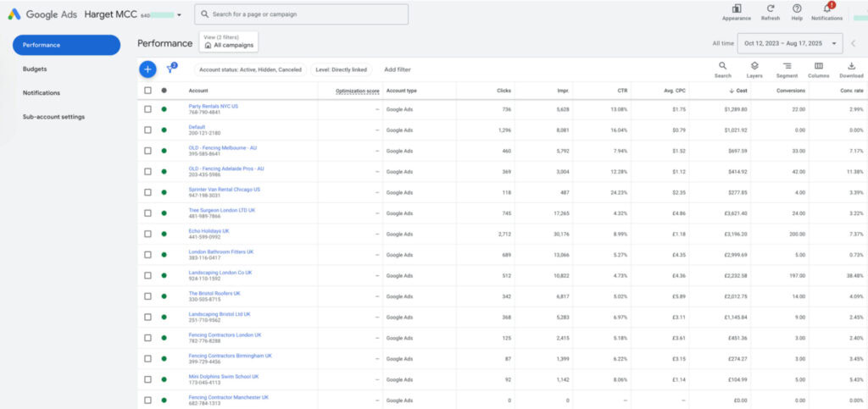Tick the select-all accounts checkbox
Screen dimensions: 868x409
tap(147, 91)
